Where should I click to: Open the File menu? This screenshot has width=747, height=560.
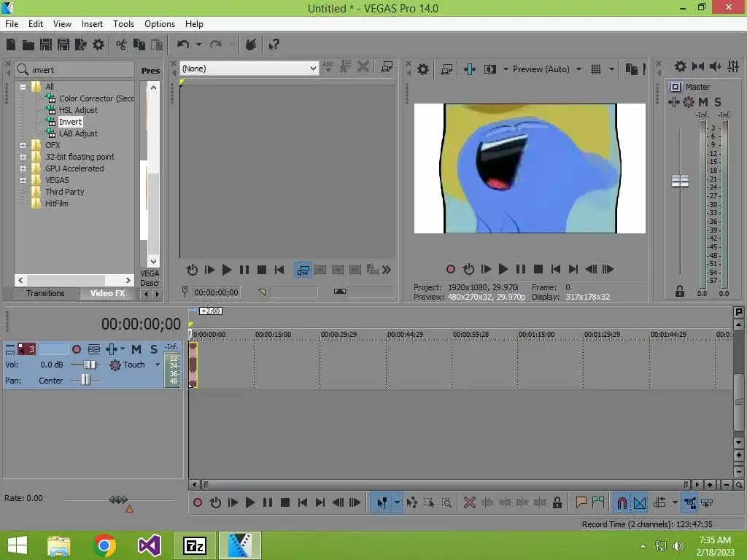pyautogui.click(x=12, y=24)
